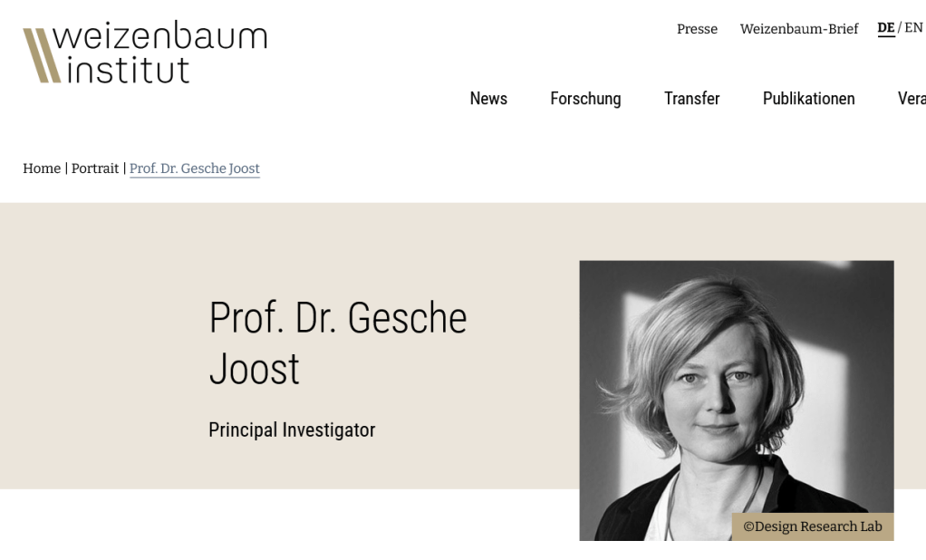Click the large Prof. Dr. Gesche Joost heading

pos(337,343)
